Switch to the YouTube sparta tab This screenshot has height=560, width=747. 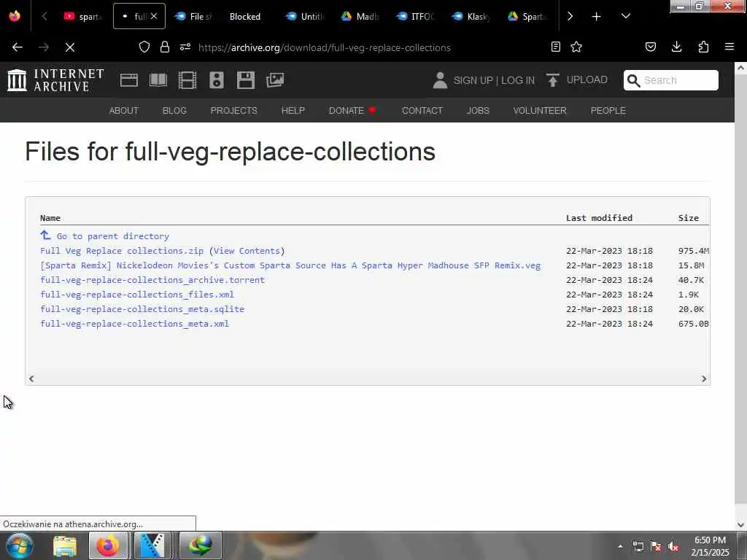pos(83,16)
